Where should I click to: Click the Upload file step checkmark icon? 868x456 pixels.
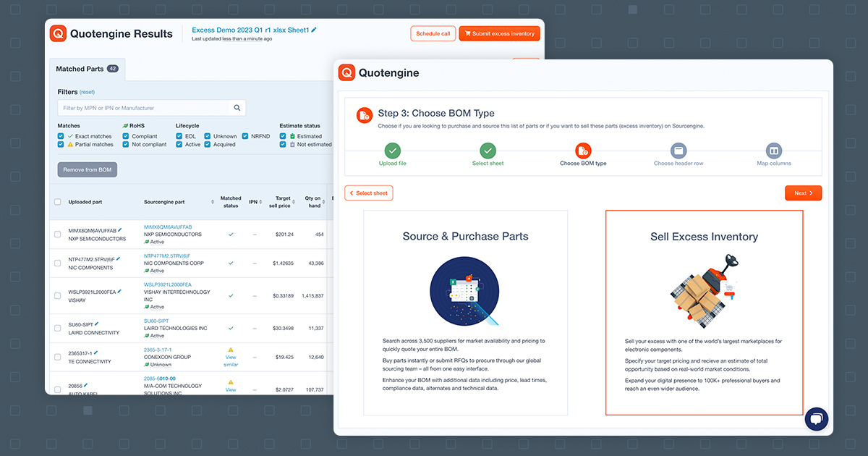click(393, 151)
